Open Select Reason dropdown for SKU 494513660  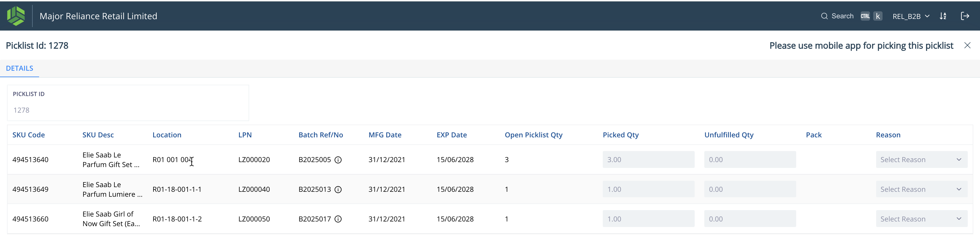point(921,219)
